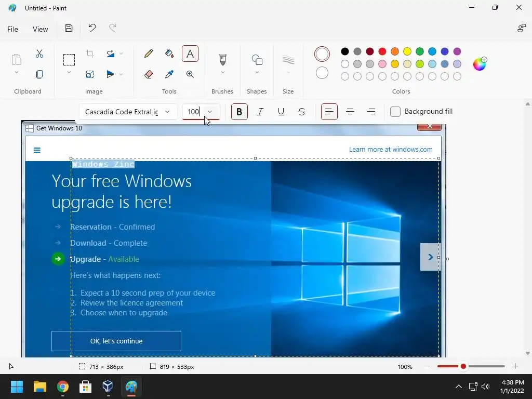Viewport: 532px width, 399px height.
Task: Open Google Chrome from the taskbar
Action: 63,386
